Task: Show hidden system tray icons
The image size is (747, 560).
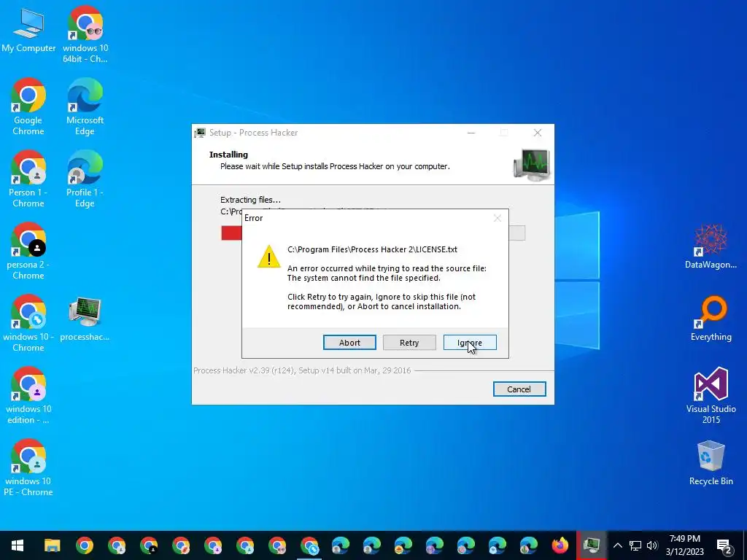Action: [617, 545]
